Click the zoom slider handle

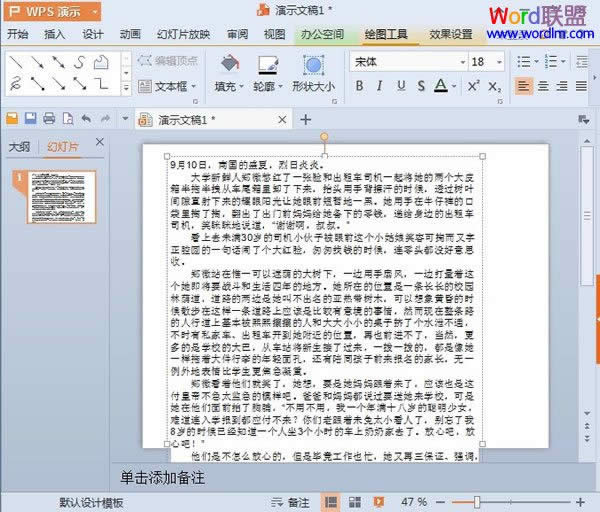(477, 502)
